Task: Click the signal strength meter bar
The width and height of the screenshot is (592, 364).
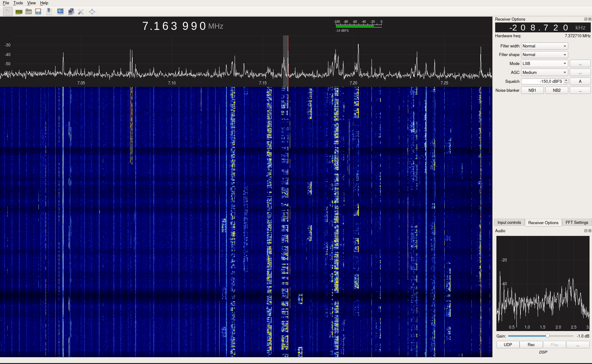Action: point(359,26)
